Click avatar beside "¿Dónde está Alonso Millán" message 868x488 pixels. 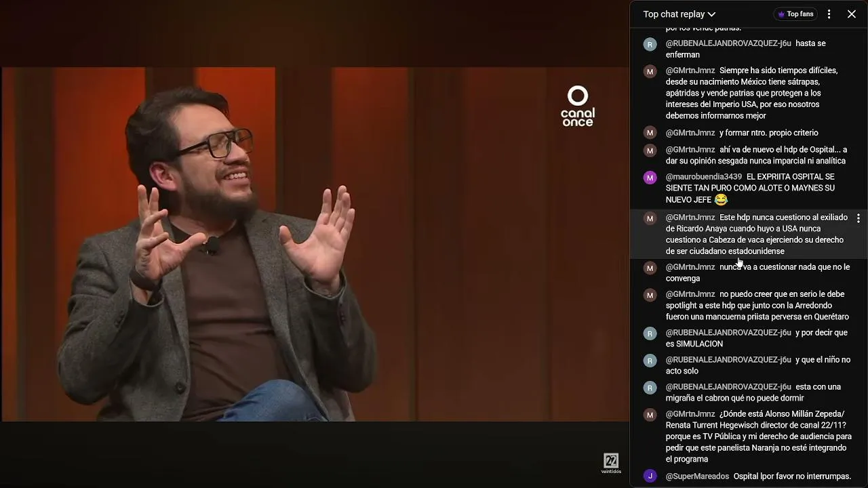coord(650,415)
